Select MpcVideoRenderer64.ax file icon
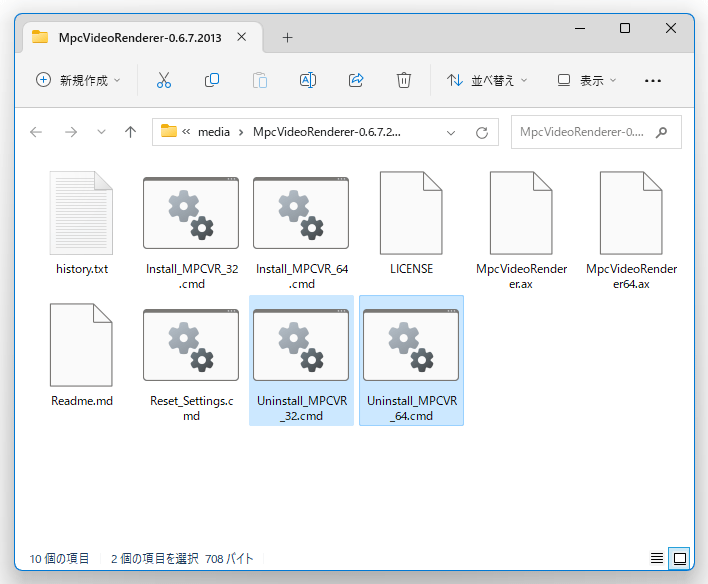The image size is (708, 584). 631,213
